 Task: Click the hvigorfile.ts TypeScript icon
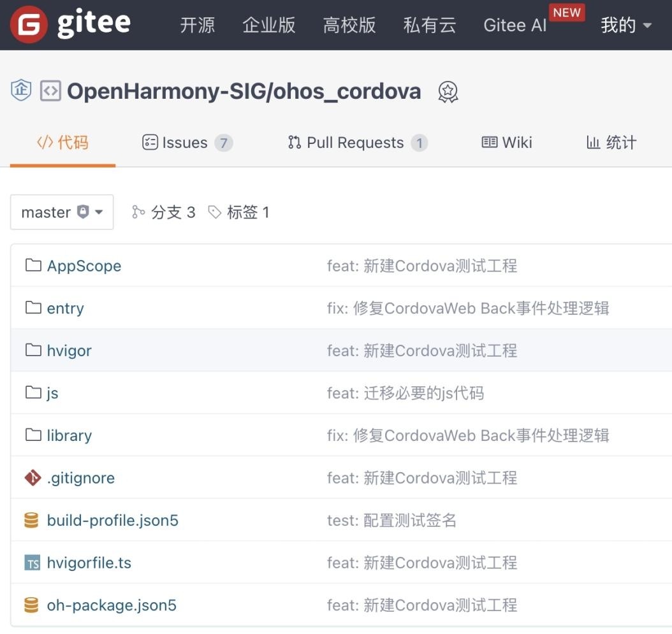point(32,563)
